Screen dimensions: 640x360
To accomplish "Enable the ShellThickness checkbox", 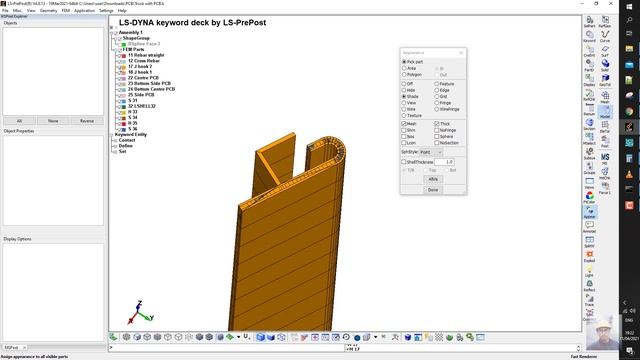I will [x=404, y=162].
